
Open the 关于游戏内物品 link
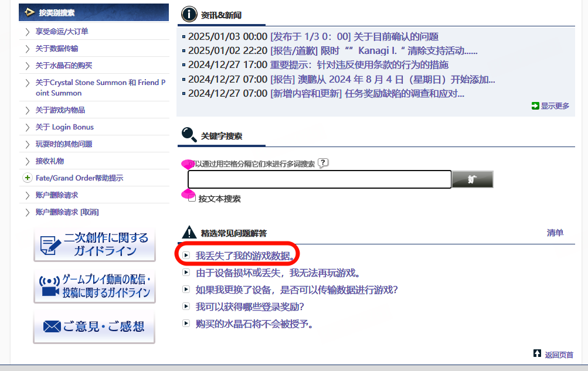click(x=60, y=110)
